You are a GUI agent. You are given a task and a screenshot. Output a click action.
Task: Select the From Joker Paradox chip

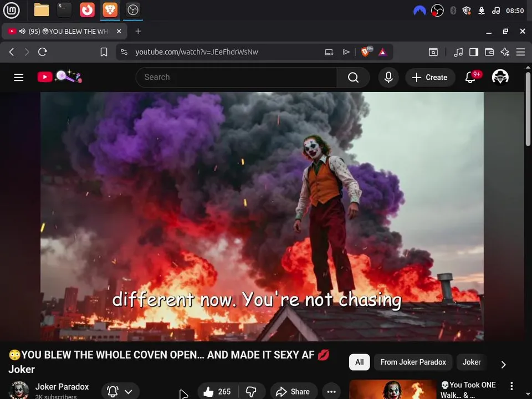point(413,362)
